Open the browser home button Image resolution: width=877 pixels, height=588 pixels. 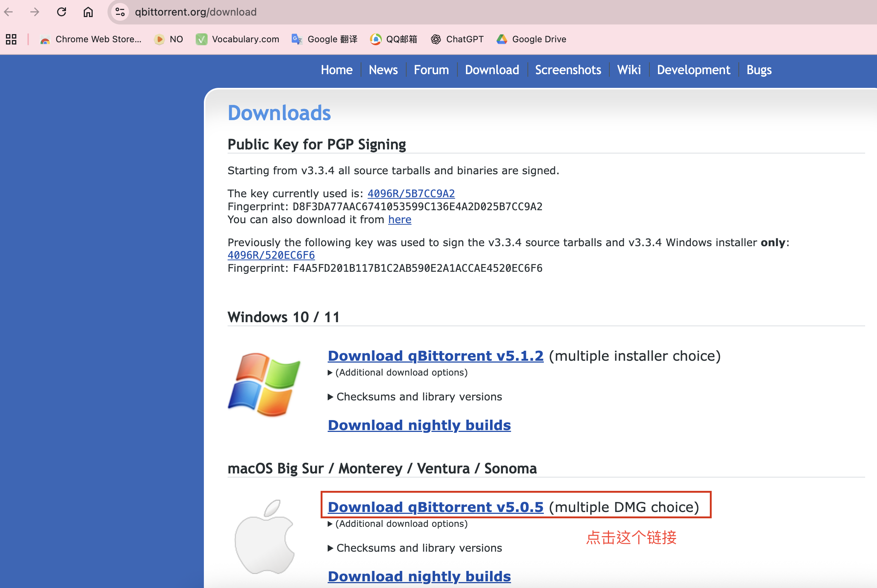(x=89, y=12)
